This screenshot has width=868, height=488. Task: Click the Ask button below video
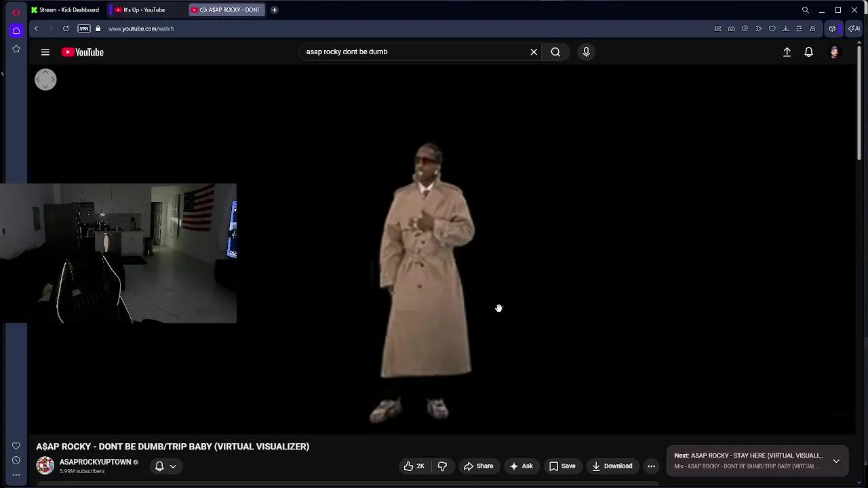pyautogui.click(x=521, y=466)
